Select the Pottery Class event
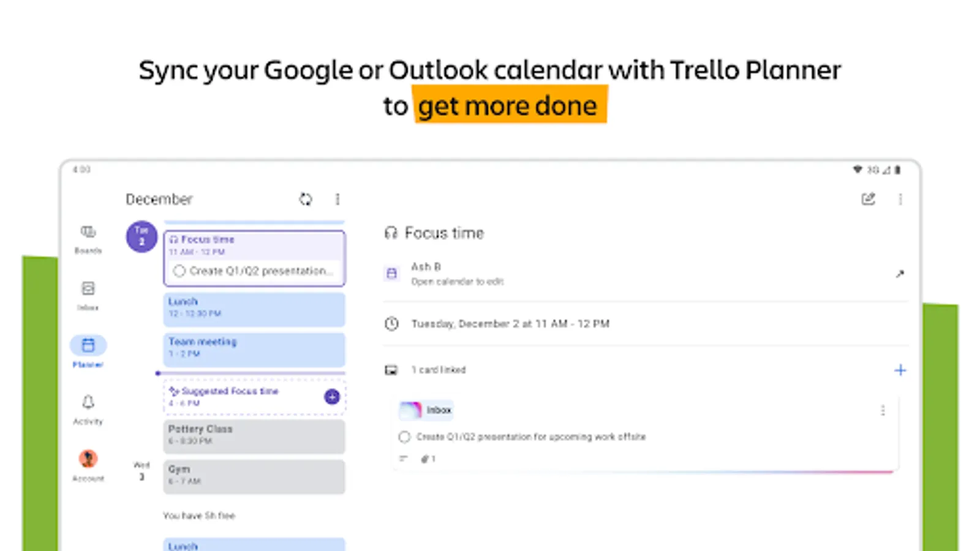This screenshot has width=980, height=551. pyautogui.click(x=254, y=435)
